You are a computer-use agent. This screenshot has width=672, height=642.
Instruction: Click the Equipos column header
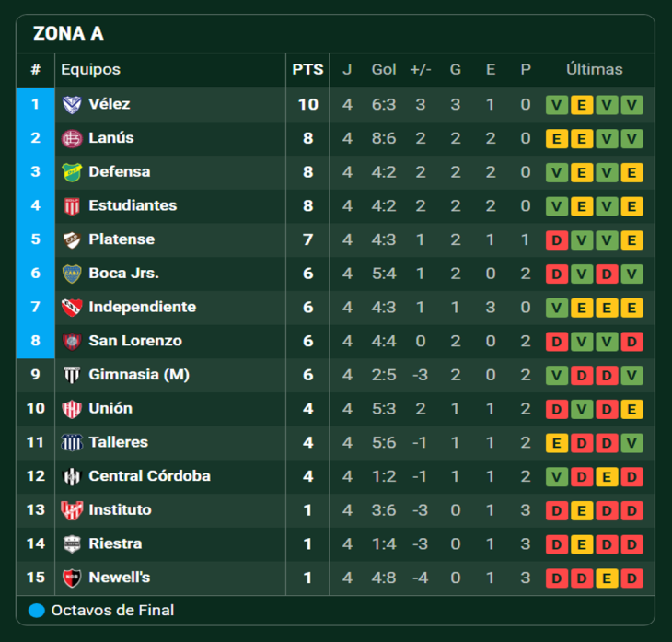pos(90,69)
